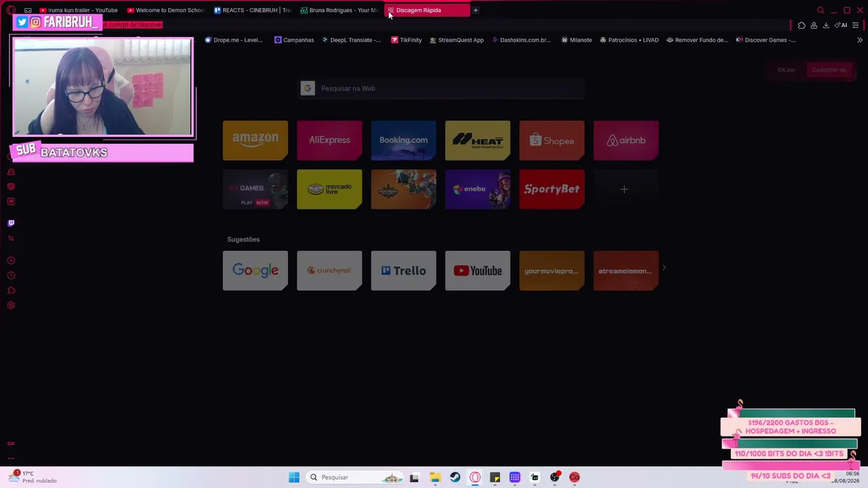
Task: Select the Discagem Rápida tab
Action: (x=427, y=10)
